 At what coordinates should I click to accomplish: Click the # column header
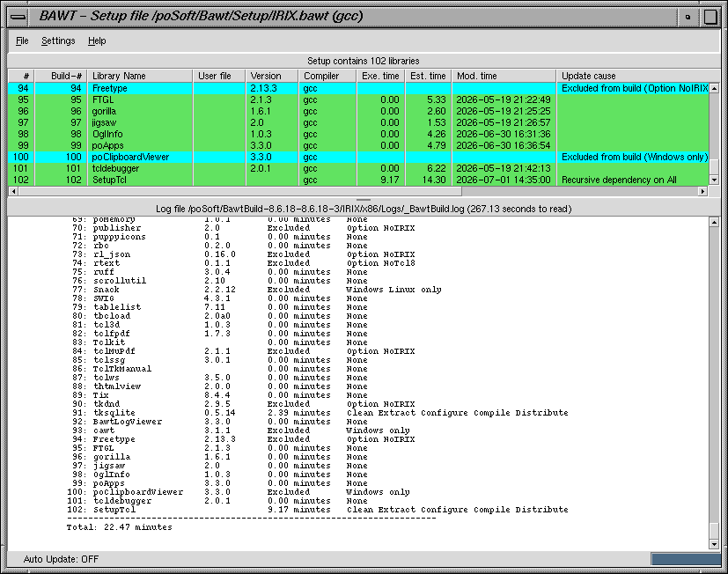[x=21, y=76]
